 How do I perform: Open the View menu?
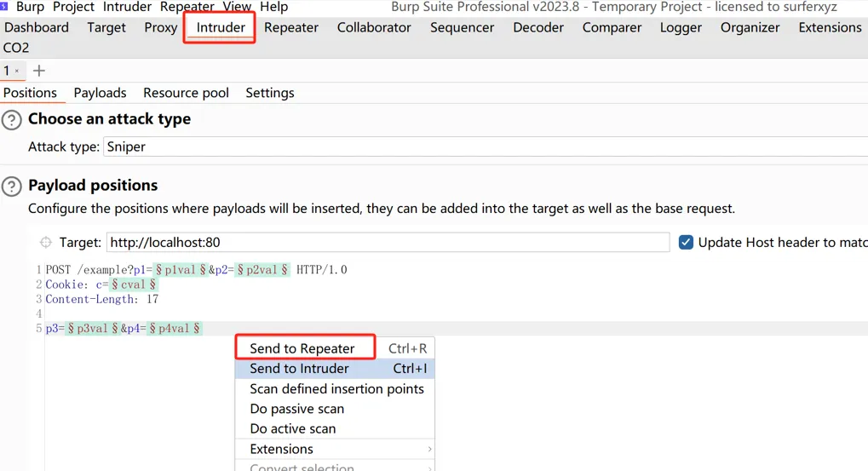click(x=237, y=7)
